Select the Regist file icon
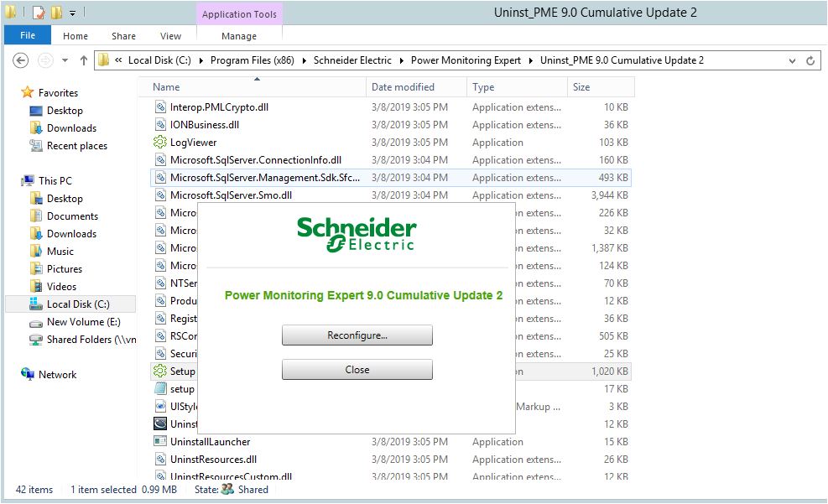The height and width of the screenshot is (504, 828). (160, 318)
